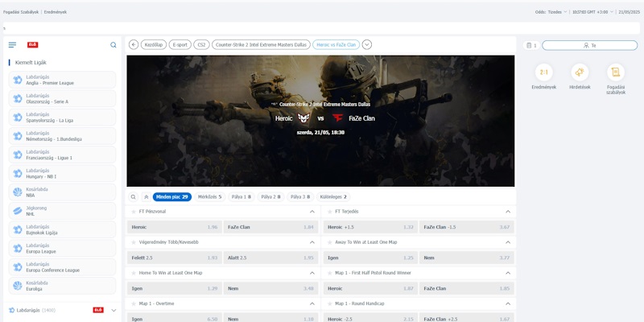
Task: Expand the Labdarúgás (1400) sports section
Action: [114, 310]
